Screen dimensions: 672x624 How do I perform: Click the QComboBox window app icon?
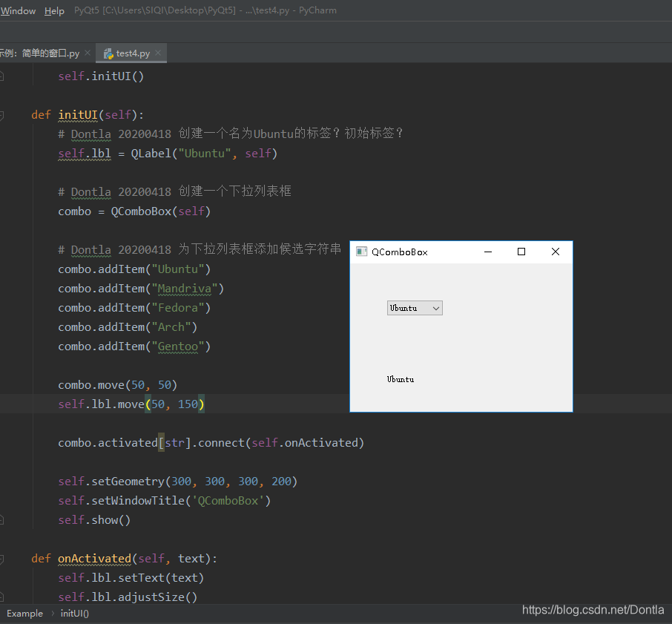[361, 252]
